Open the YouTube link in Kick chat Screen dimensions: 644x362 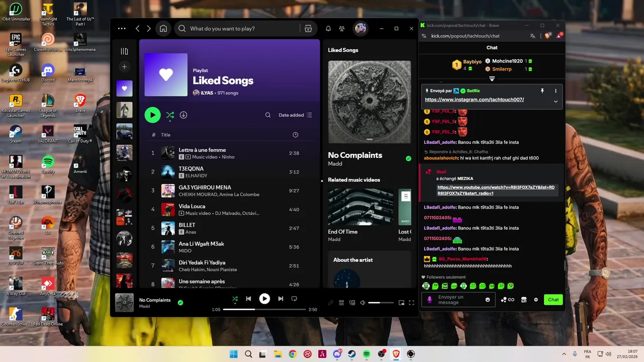tap(496, 191)
